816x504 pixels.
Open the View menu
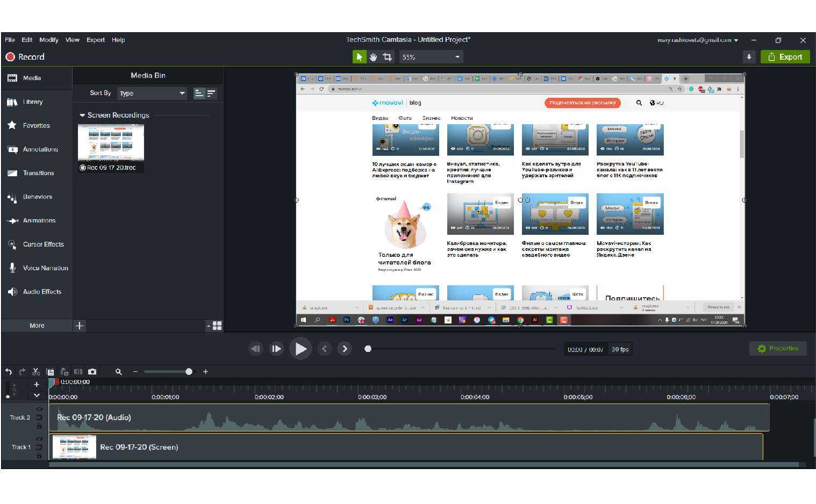click(72, 40)
